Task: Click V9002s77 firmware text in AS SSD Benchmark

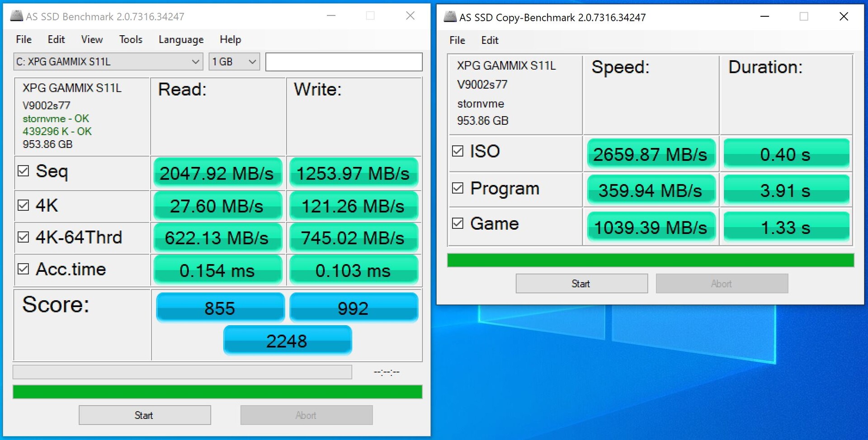Action: [47, 105]
